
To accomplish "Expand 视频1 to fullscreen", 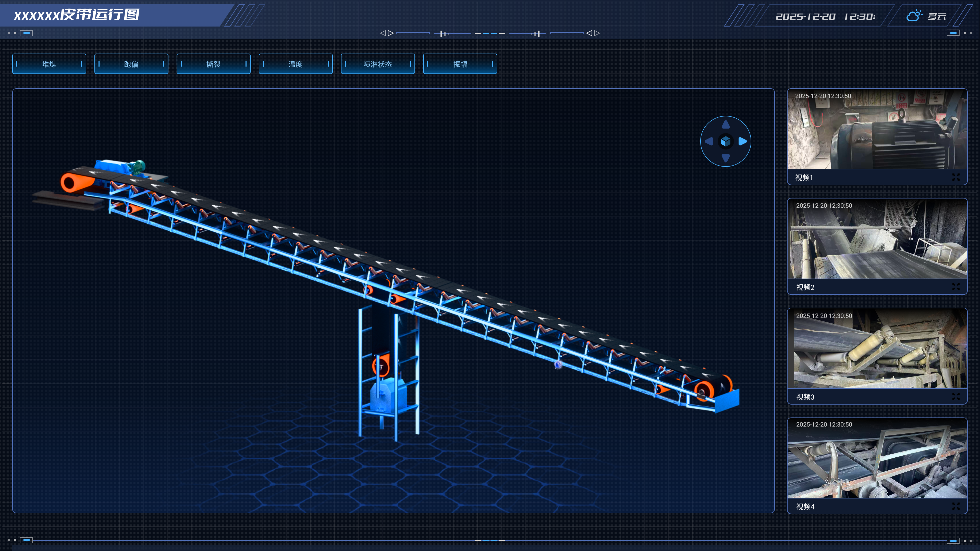I will click(956, 177).
